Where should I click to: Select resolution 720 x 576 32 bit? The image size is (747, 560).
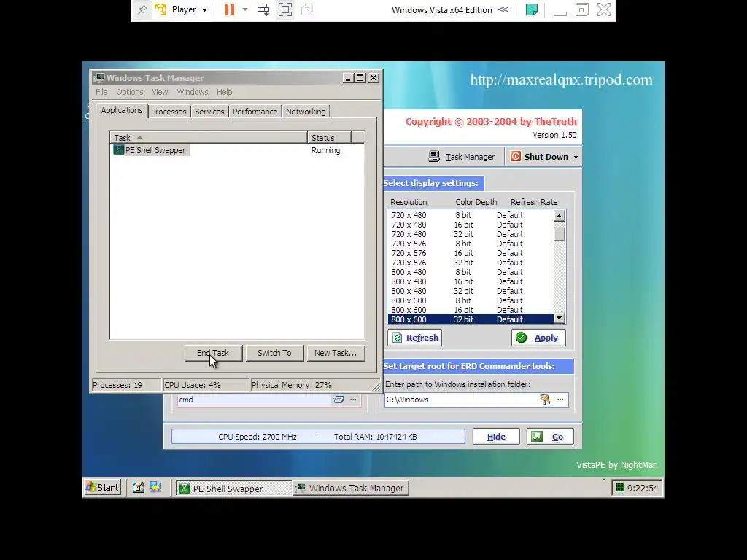[471, 262]
